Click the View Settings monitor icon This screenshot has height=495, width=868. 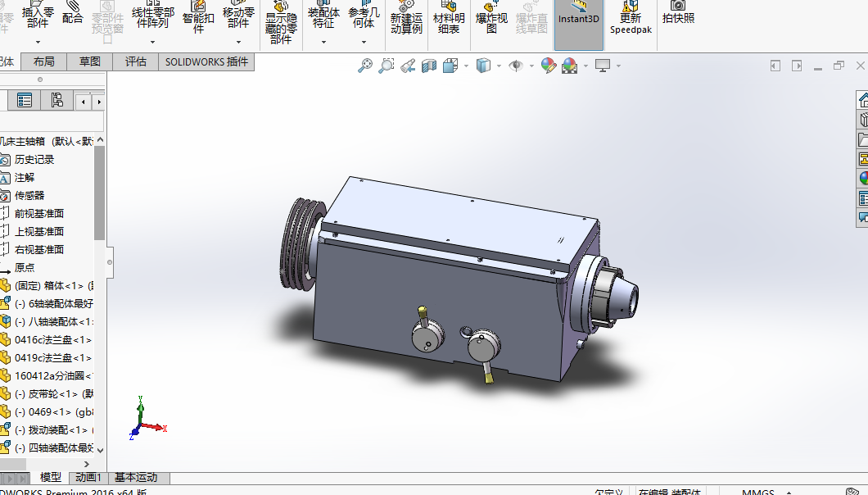pyautogui.click(x=603, y=66)
